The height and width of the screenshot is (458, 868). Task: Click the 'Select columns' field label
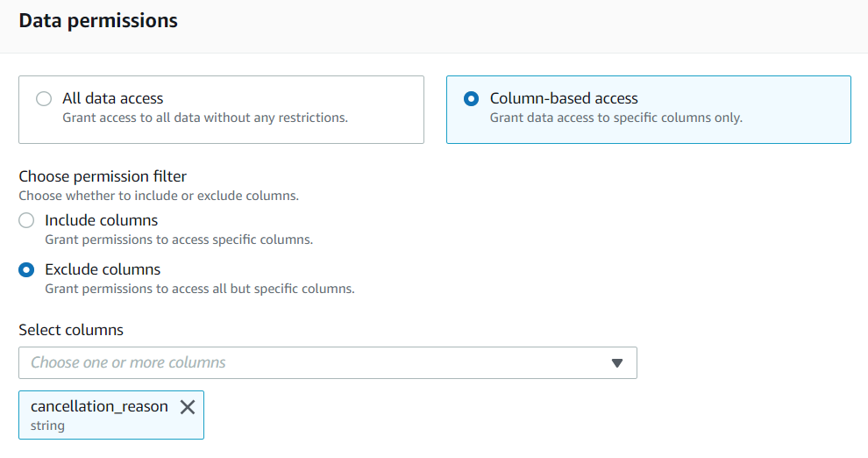click(71, 330)
